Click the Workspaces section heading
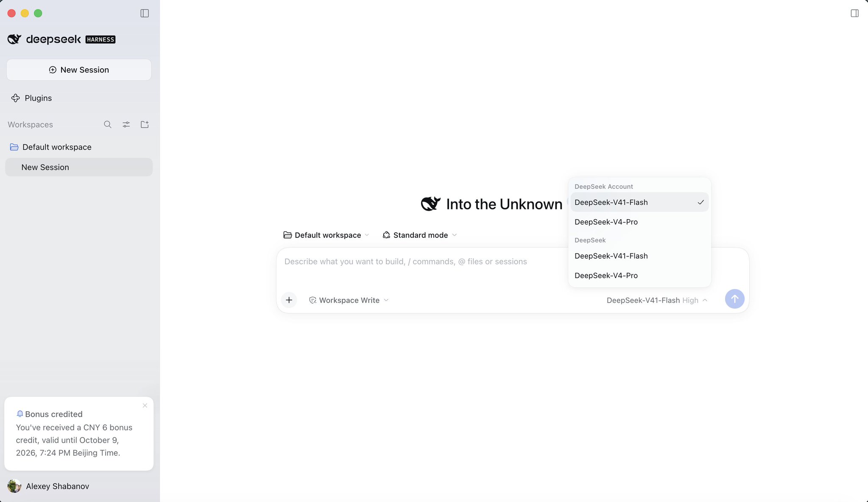Image resolution: width=868 pixels, height=502 pixels. pos(30,125)
